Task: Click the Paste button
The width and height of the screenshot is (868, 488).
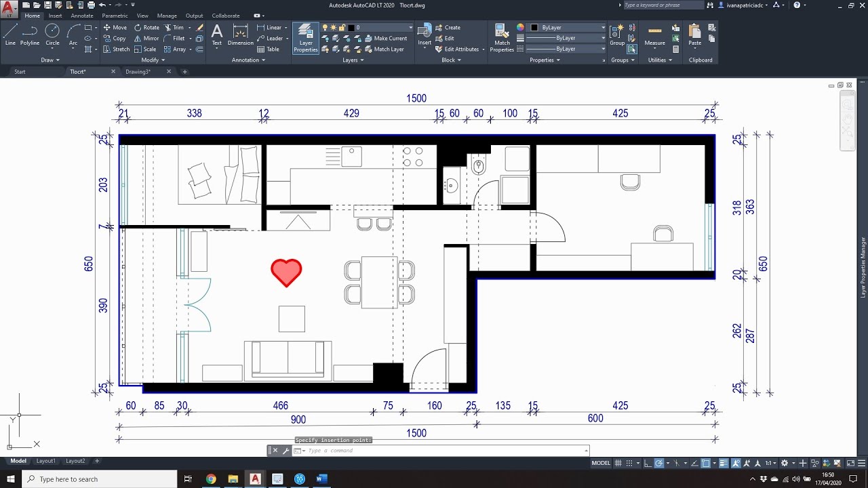Action: [x=695, y=35]
